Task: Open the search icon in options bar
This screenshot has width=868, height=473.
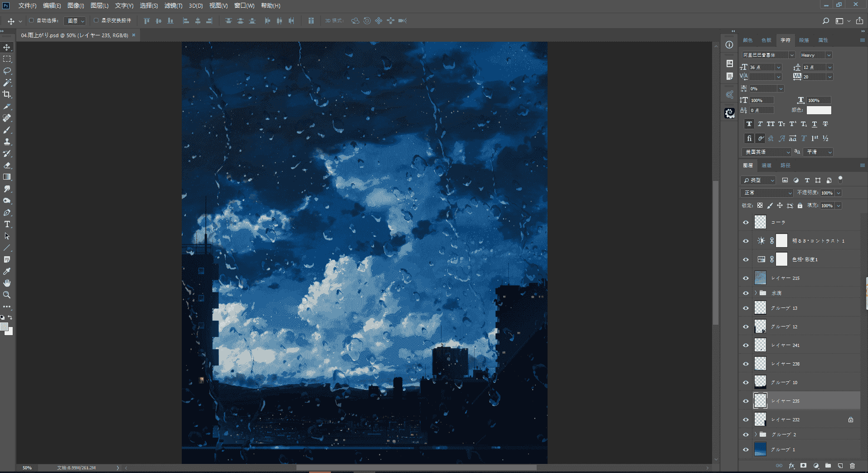Action: point(826,21)
